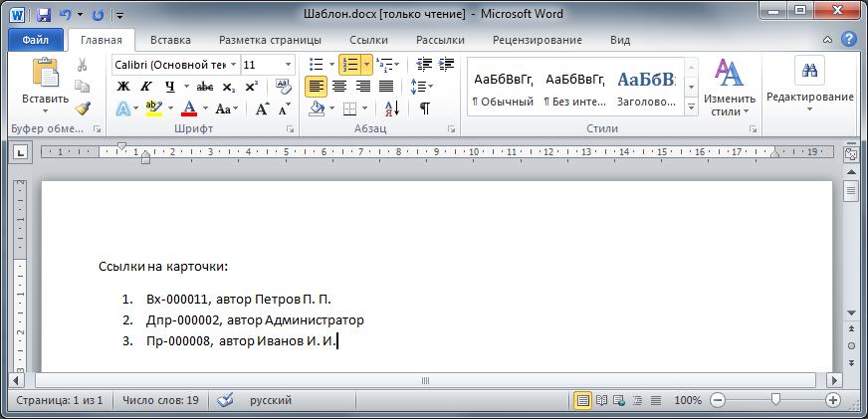The image size is (868, 419).
Task: Click the Файл button
Action: coord(36,41)
